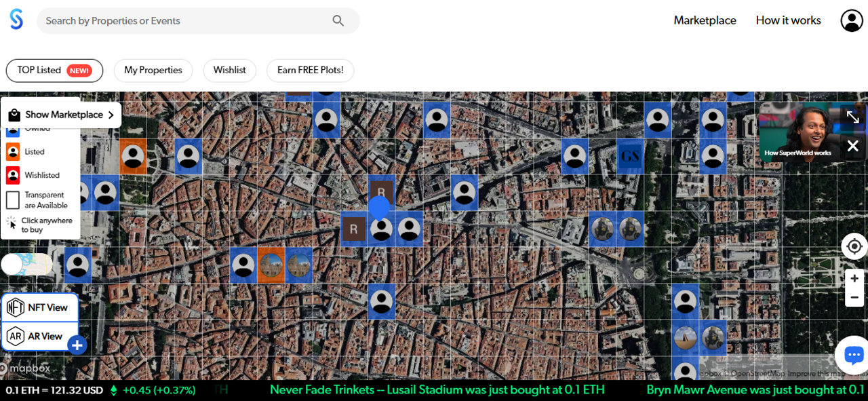Select the TOP Listed filter

click(x=54, y=71)
